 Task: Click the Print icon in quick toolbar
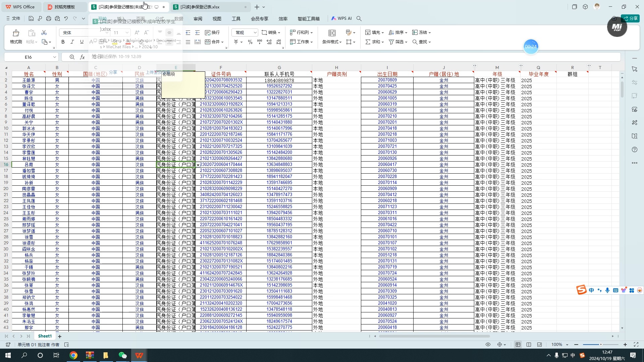pyautogui.click(x=49, y=18)
